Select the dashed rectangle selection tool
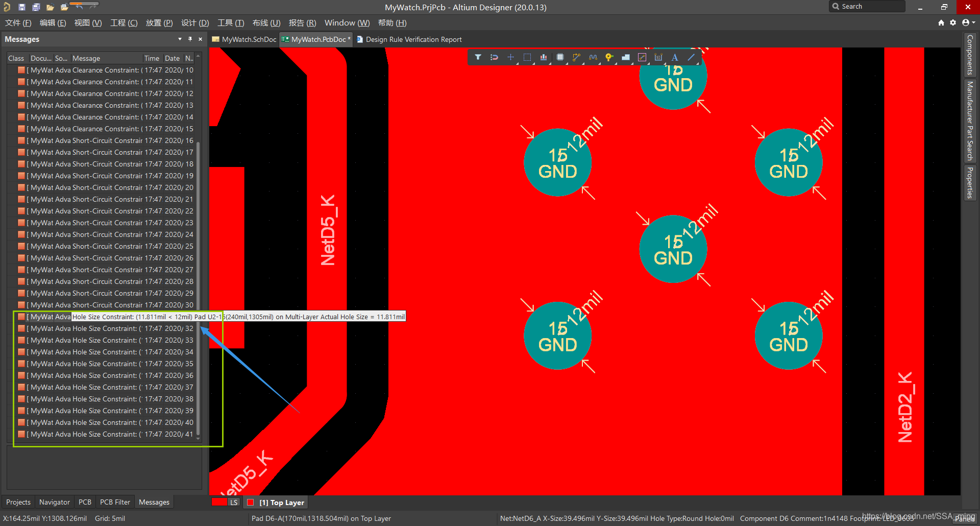Screen dimensions: 980x526 coord(527,57)
